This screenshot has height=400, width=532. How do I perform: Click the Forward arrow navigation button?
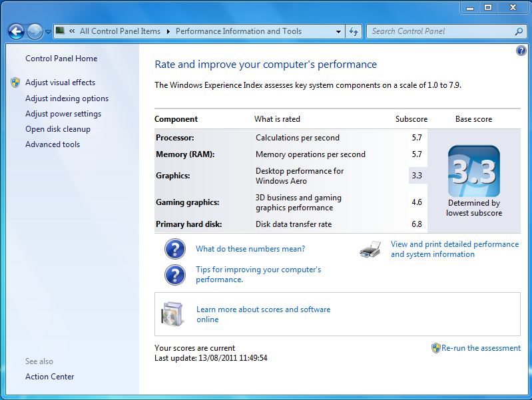click(35, 32)
